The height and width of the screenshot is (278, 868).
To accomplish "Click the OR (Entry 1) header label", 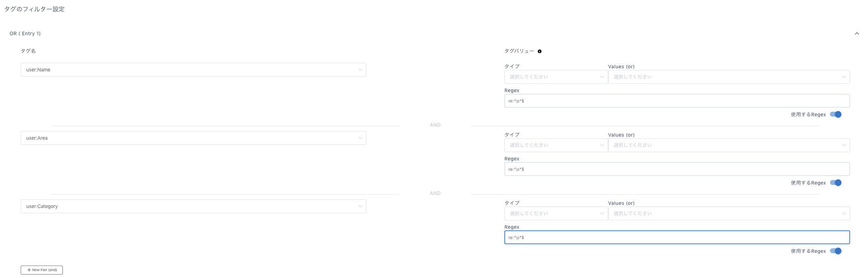I will coord(25,34).
